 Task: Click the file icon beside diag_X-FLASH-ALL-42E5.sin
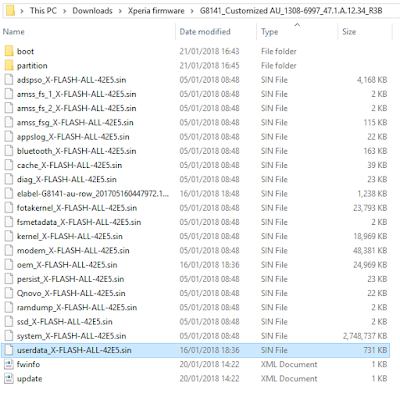(x=9, y=179)
